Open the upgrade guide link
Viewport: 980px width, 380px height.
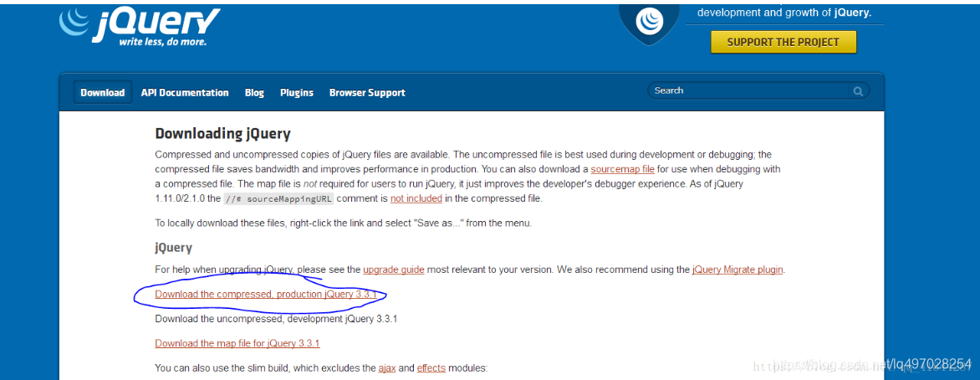pyautogui.click(x=394, y=270)
